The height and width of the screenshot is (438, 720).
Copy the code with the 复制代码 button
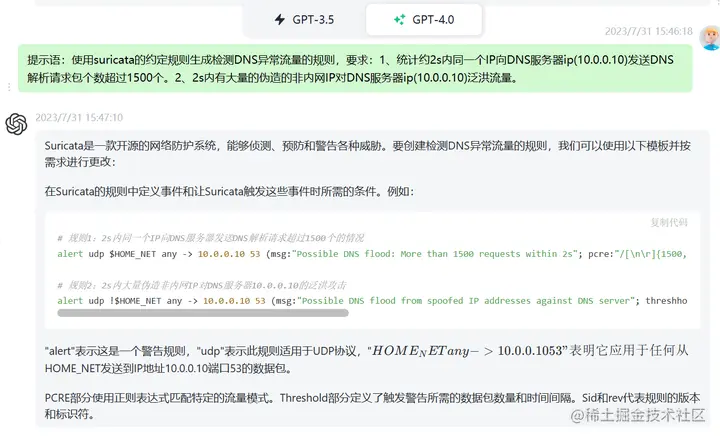(x=669, y=223)
